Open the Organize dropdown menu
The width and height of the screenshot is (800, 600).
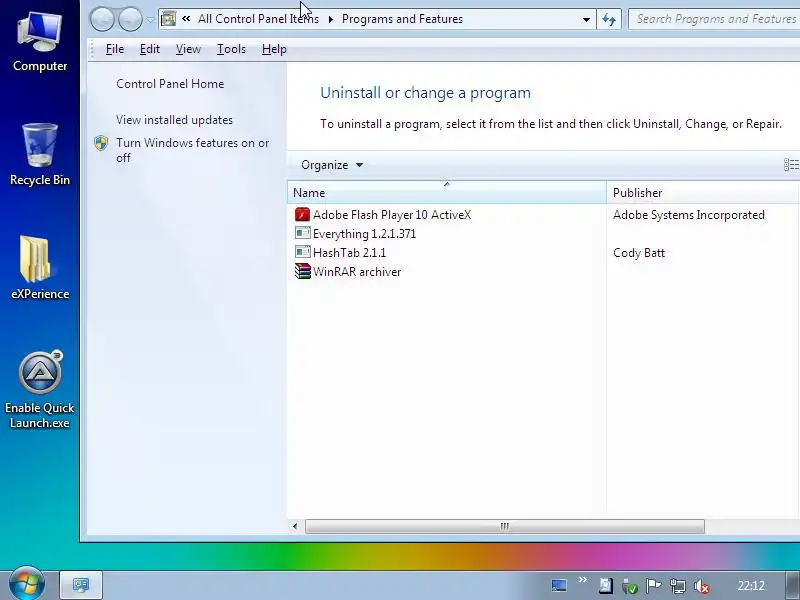332,165
